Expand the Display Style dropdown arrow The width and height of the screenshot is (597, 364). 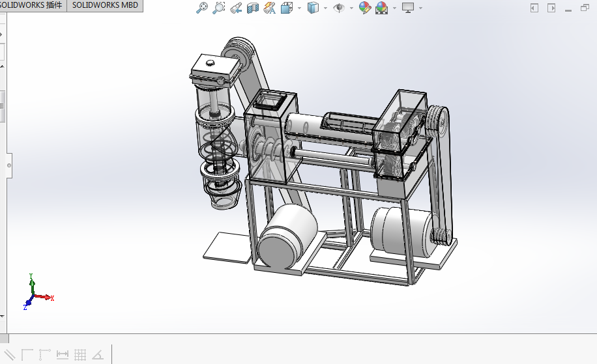[x=325, y=8]
